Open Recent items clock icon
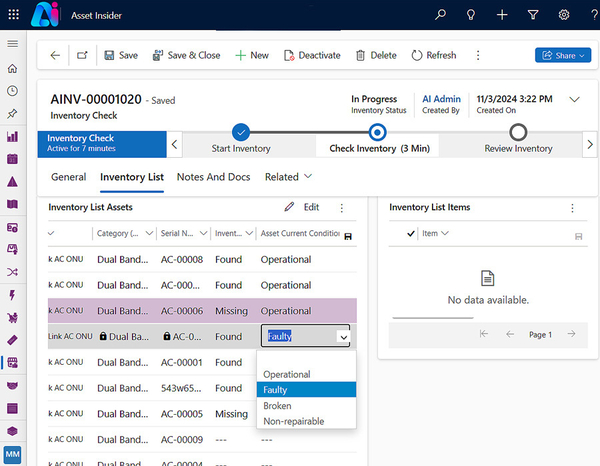Screen dimensions: 600x466 click(12, 91)
